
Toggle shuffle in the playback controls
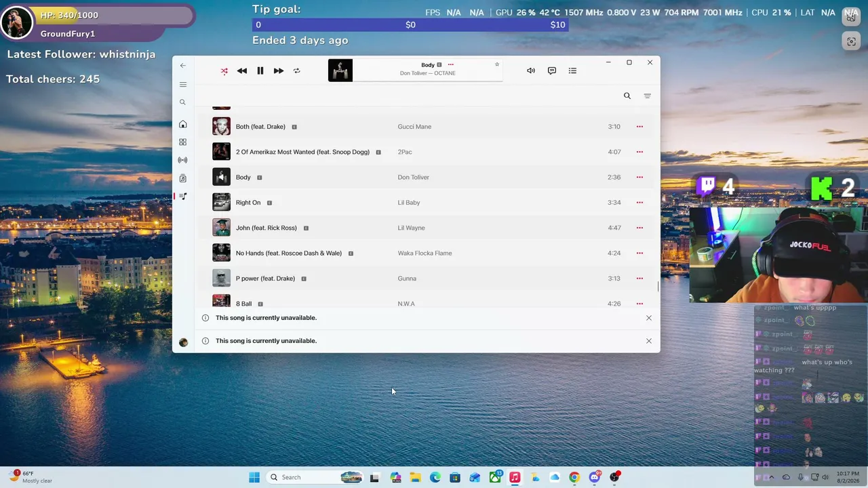(224, 70)
